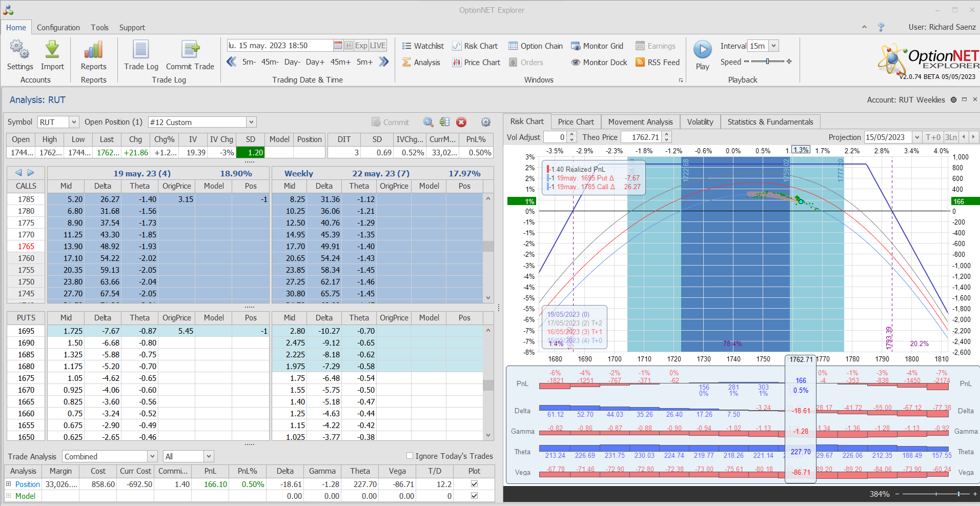Advance 45 minutes with 45m+

[x=340, y=62]
